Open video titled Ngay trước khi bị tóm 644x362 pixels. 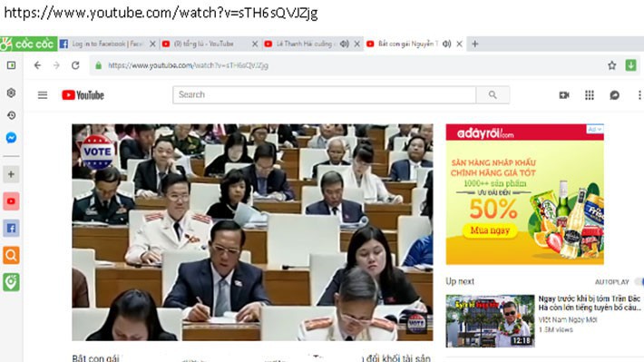click(589, 303)
